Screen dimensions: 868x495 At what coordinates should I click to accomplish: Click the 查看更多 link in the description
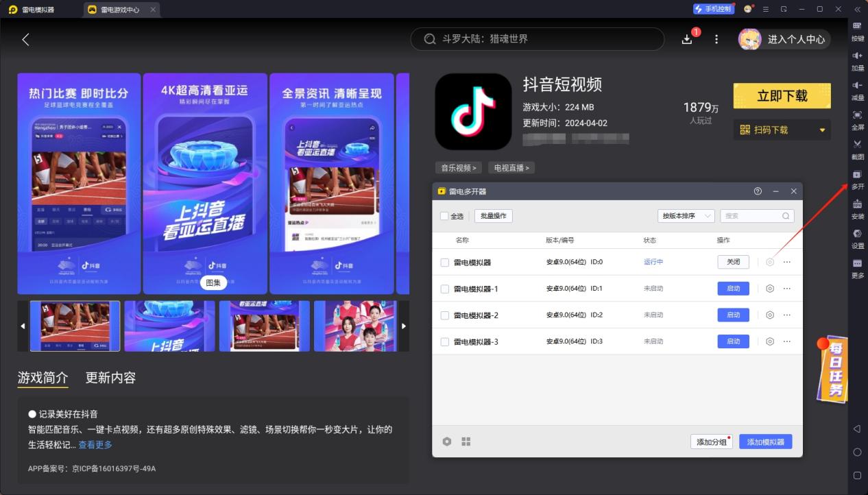pyautogui.click(x=95, y=445)
